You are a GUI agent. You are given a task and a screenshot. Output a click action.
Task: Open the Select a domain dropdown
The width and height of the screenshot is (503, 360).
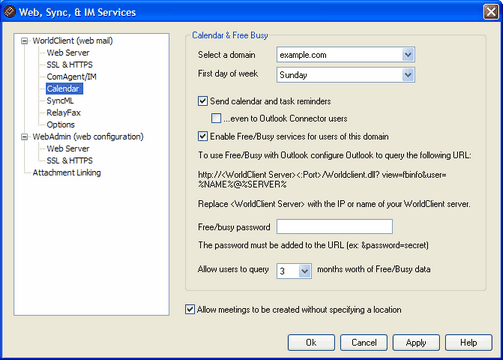[x=408, y=55]
